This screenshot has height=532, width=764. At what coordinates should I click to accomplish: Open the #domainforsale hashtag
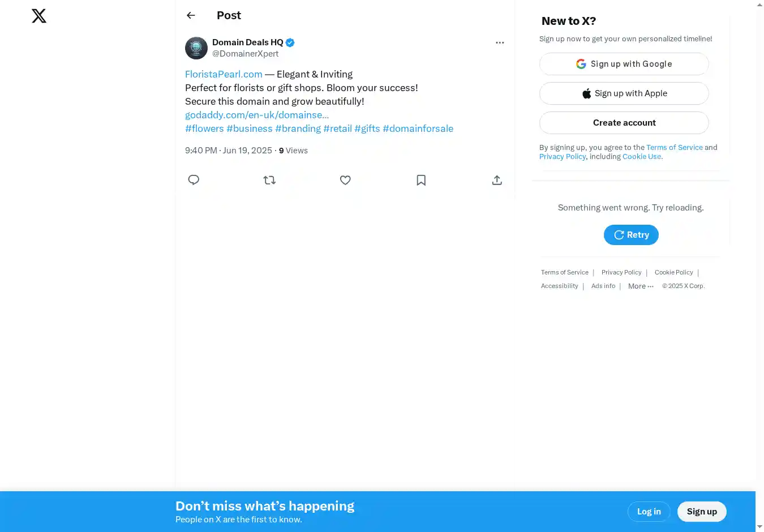coord(418,128)
